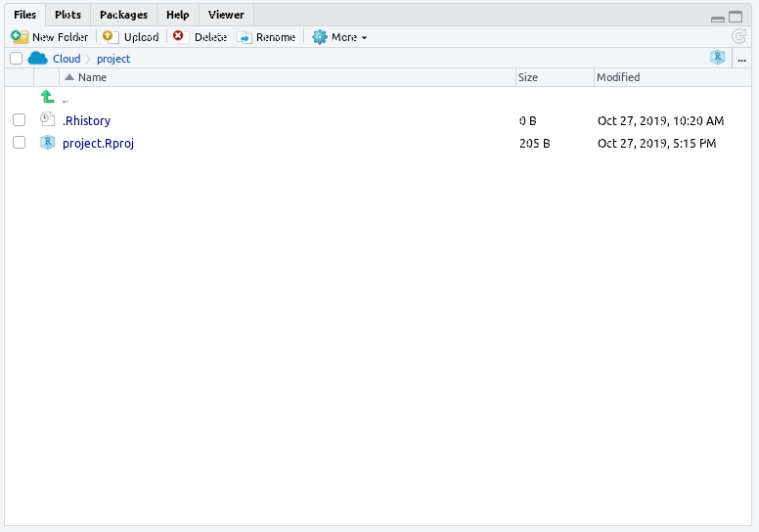Click Delete in the files toolbar
Screen dimensions: 759x532
(x=200, y=37)
